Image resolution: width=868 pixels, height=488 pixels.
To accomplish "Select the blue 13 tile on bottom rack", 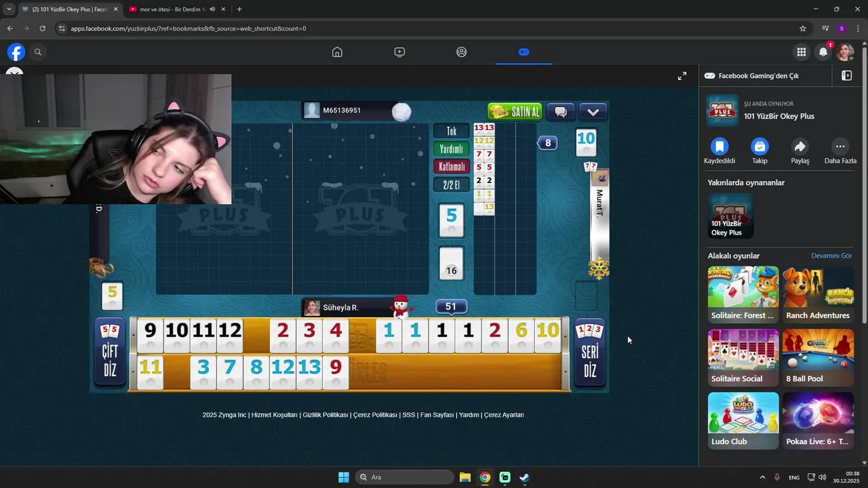I will [x=309, y=372].
